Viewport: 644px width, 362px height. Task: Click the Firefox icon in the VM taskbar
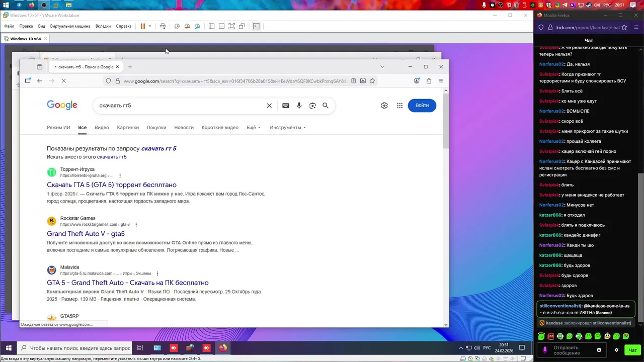click(223, 347)
